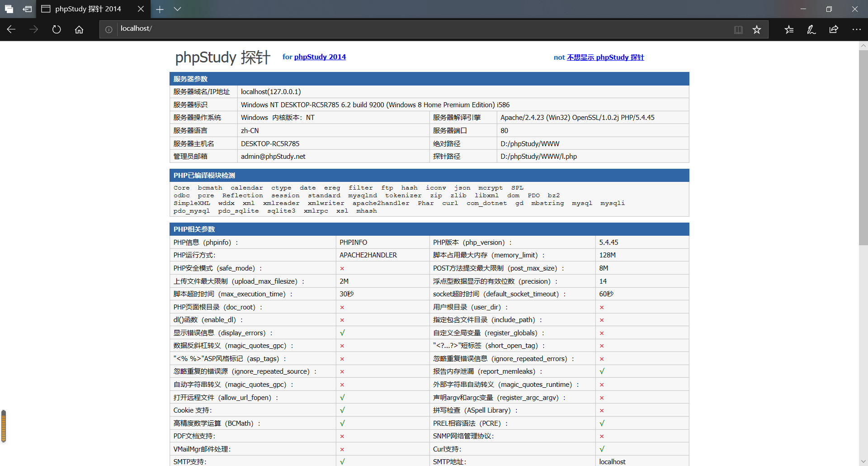Click the browser Back arrow
This screenshot has height=466, width=868.
coord(11,29)
